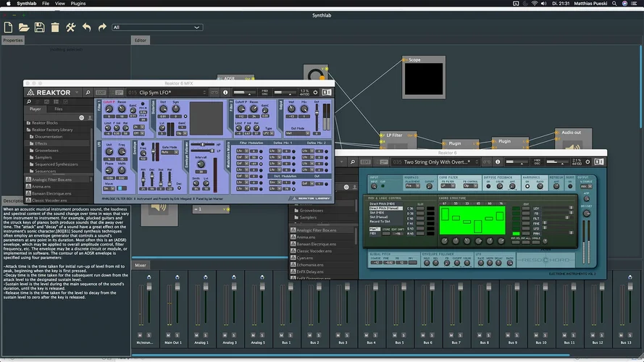This screenshot has height=362, width=644.
Task: Click the Scope module display
Action: (x=424, y=79)
